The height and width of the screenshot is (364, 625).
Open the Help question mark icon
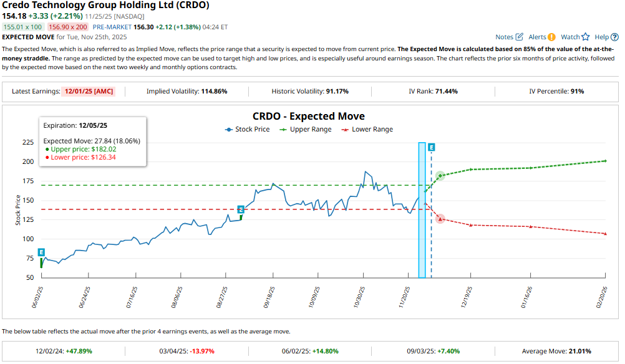pyautogui.click(x=614, y=37)
